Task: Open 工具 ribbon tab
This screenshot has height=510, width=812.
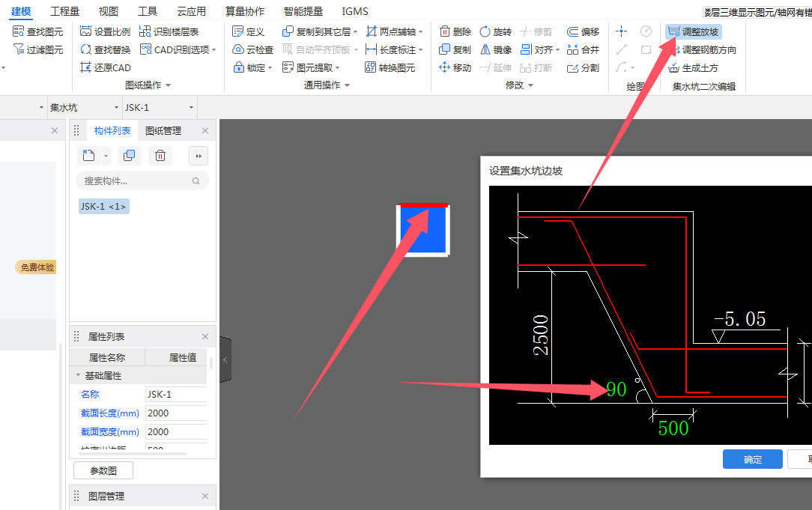Action: click(148, 11)
